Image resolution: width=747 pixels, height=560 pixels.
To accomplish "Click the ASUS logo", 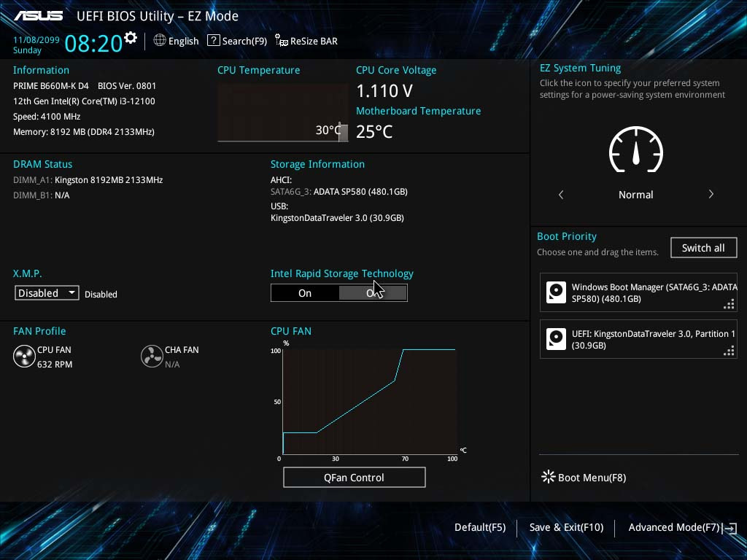I will [x=38, y=16].
